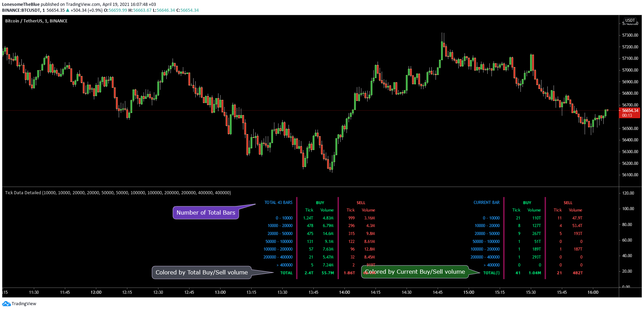Select 0 - 10000 row under CURRENT BAR

coord(491,218)
